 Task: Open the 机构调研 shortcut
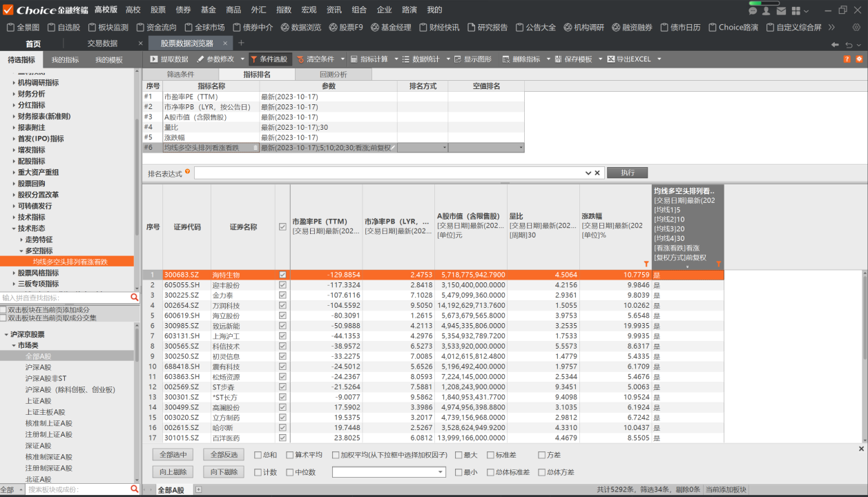coord(568,28)
